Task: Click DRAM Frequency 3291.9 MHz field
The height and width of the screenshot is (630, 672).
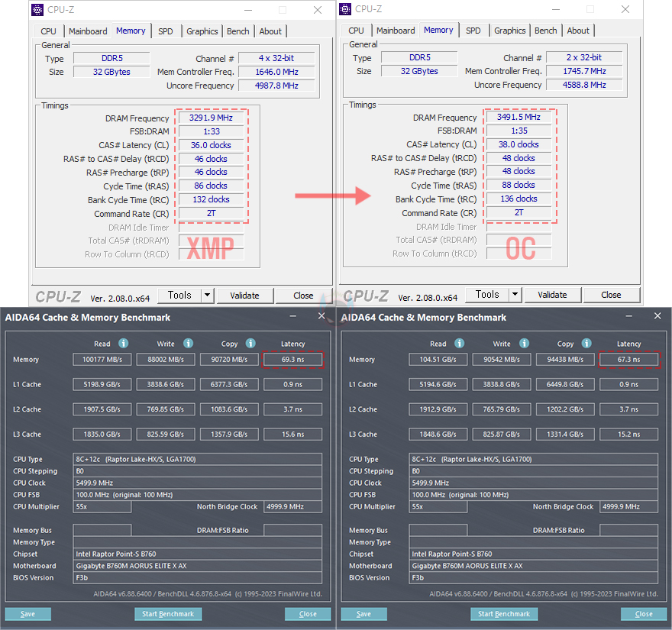Action: (211, 118)
